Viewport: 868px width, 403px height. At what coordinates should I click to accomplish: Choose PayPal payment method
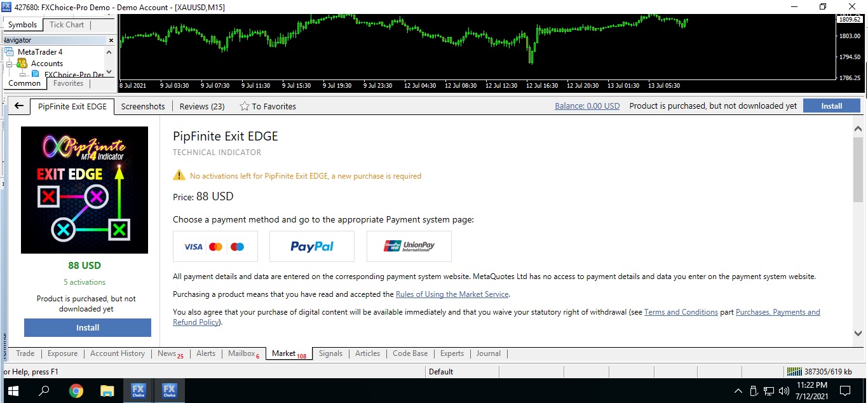click(312, 247)
